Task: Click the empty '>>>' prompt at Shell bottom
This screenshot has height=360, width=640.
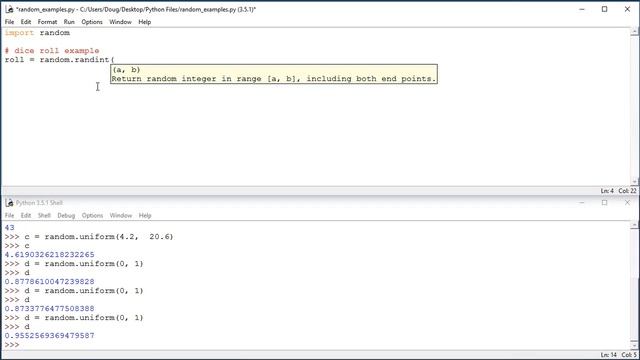Action: coord(12,345)
